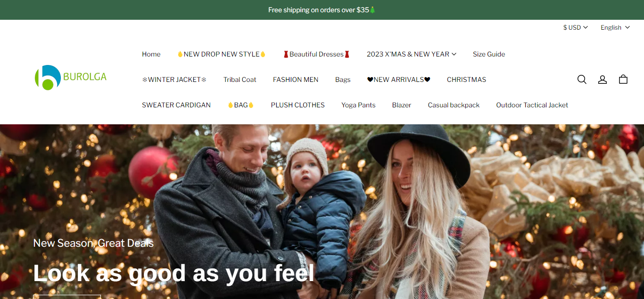
Task: Open the user account icon
Action: 603,80
